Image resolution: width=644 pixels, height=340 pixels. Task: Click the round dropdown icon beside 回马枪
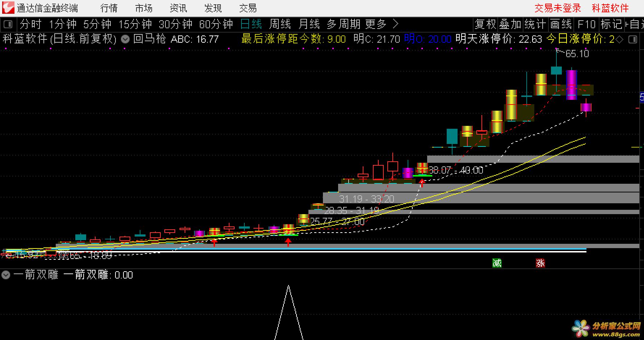point(125,39)
